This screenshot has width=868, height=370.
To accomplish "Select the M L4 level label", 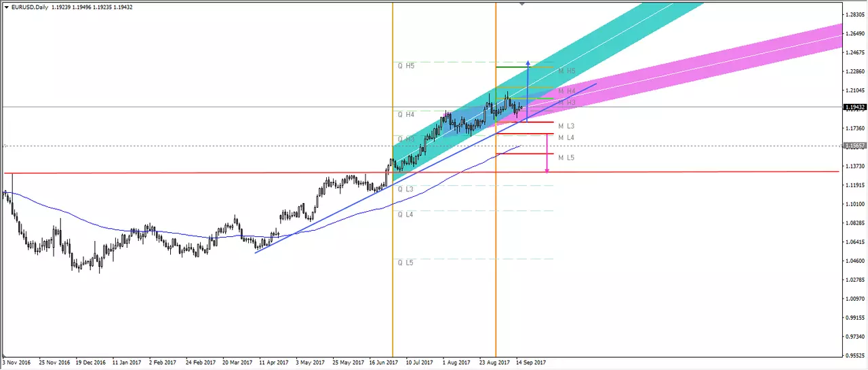I will pos(566,137).
